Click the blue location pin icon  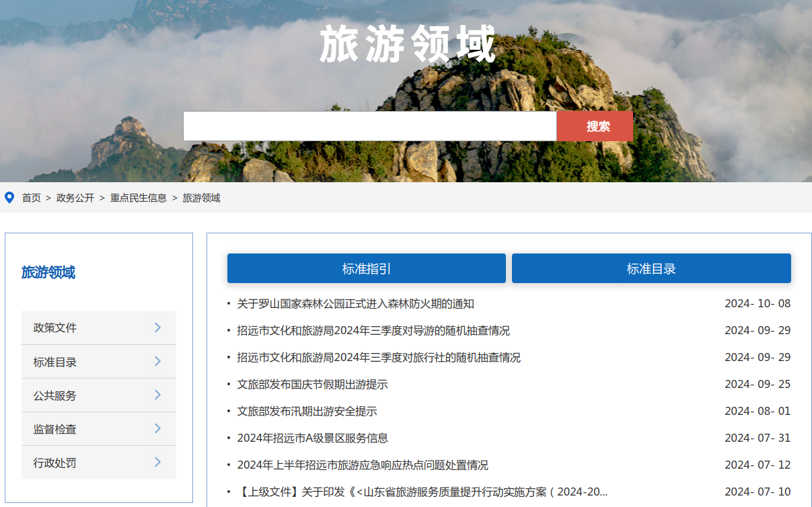pos(9,198)
